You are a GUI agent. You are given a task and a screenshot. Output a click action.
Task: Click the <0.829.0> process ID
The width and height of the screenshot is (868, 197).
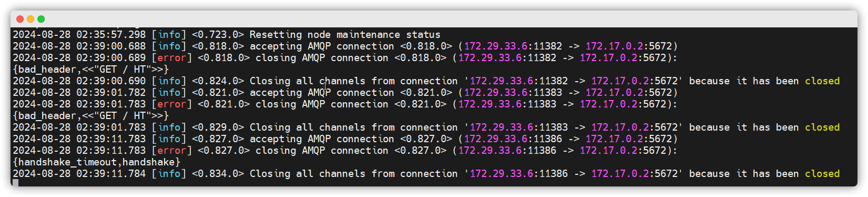218,127
